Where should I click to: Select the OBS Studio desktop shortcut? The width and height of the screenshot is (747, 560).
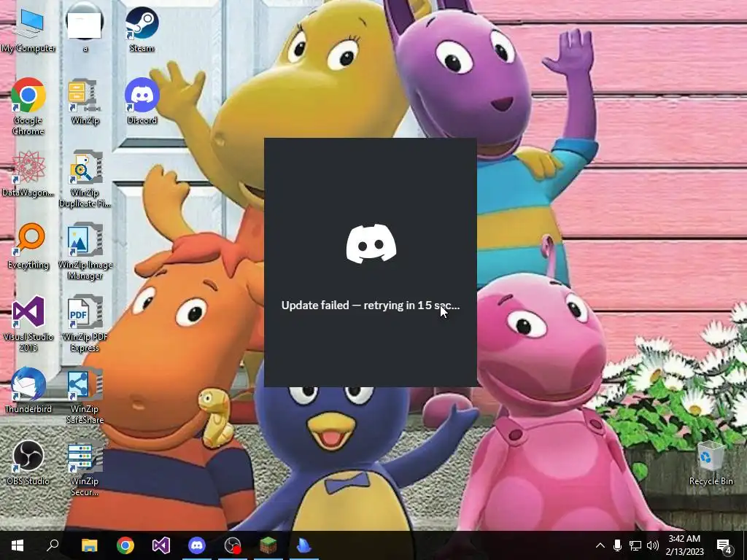(x=28, y=463)
